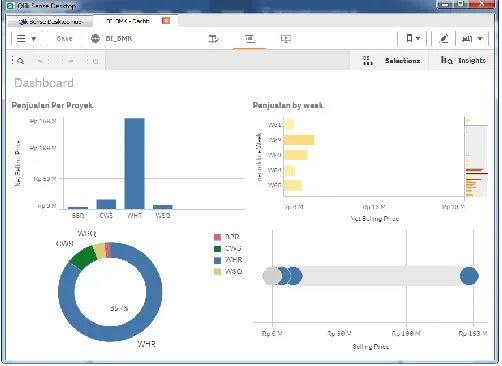502x366 pixels.
Task: Open the Bookmarks dropdown
Action: pyautogui.click(x=413, y=39)
